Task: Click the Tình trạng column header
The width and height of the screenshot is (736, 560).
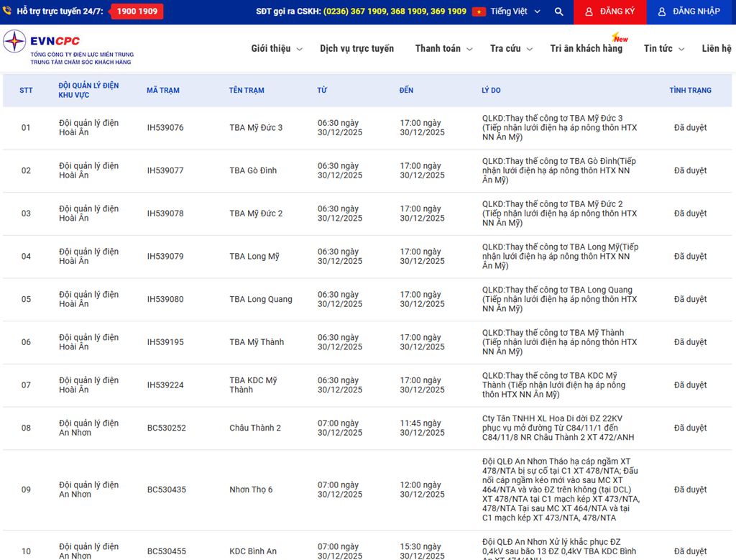Action: coord(690,91)
